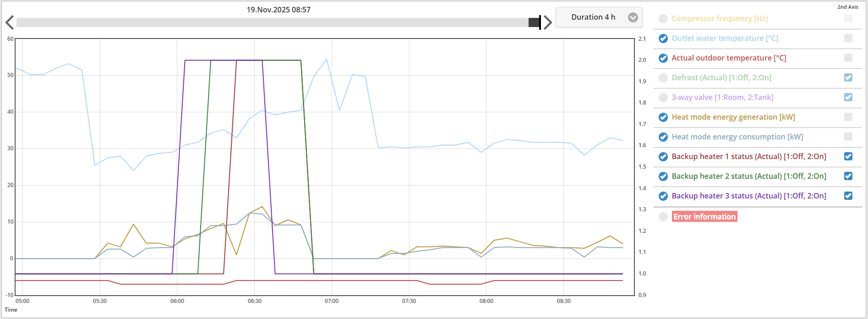Hide Heat mode energy generation series
868x319 pixels.
[663, 117]
